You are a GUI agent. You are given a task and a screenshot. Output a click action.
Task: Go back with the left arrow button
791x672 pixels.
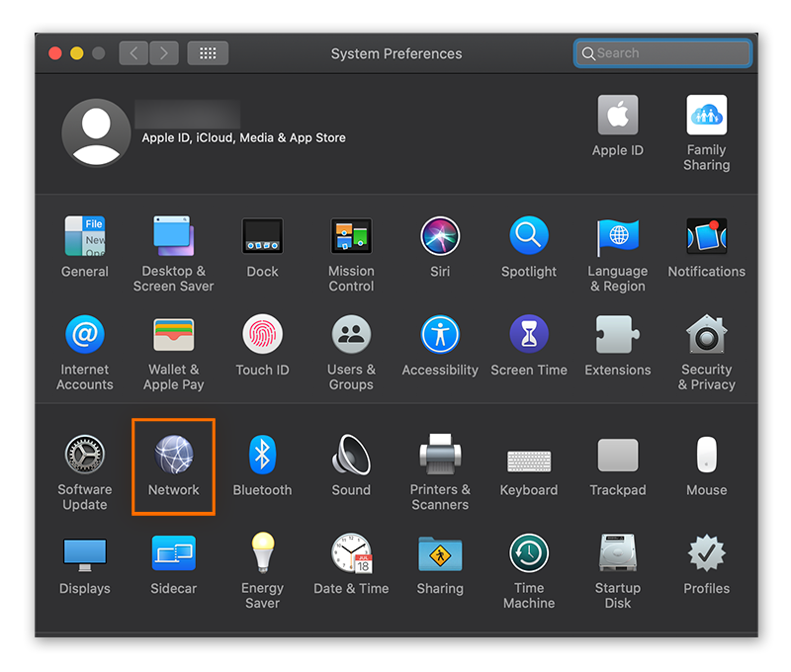coord(133,53)
